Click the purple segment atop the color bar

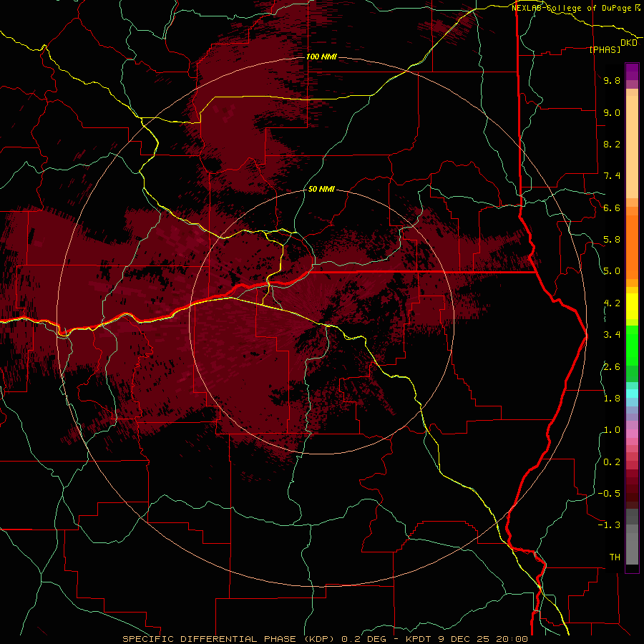tap(632, 72)
